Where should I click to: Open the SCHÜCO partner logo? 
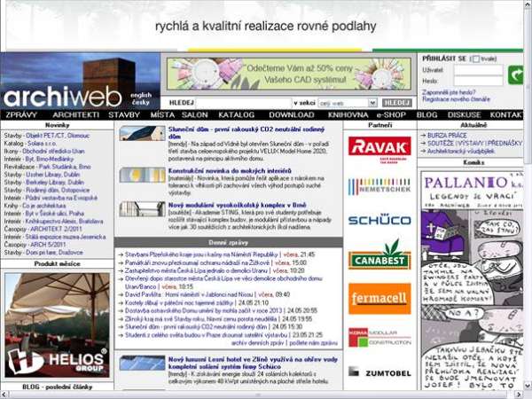pos(379,220)
